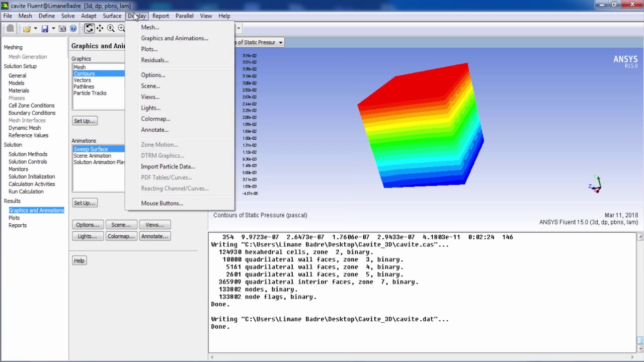Screen dimensions: 644x362
Task: Click the left arrow of the console horizontal scrollbar
Action: click(x=212, y=357)
